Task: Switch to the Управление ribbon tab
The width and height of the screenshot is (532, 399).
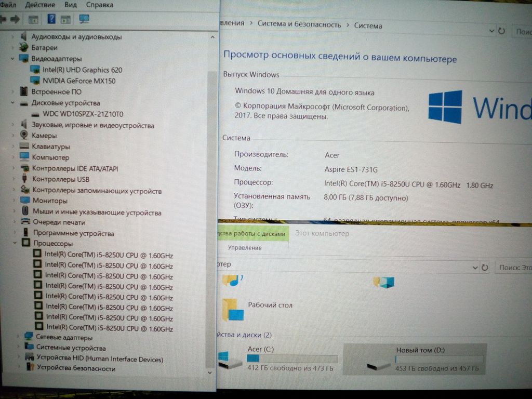Action: tap(244, 248)
